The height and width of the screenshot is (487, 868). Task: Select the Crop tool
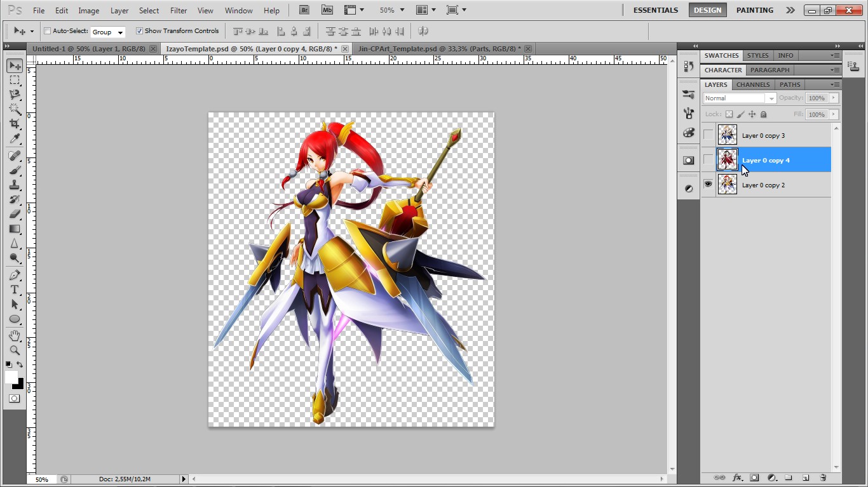pyautogui.click(x=15, y=124)
